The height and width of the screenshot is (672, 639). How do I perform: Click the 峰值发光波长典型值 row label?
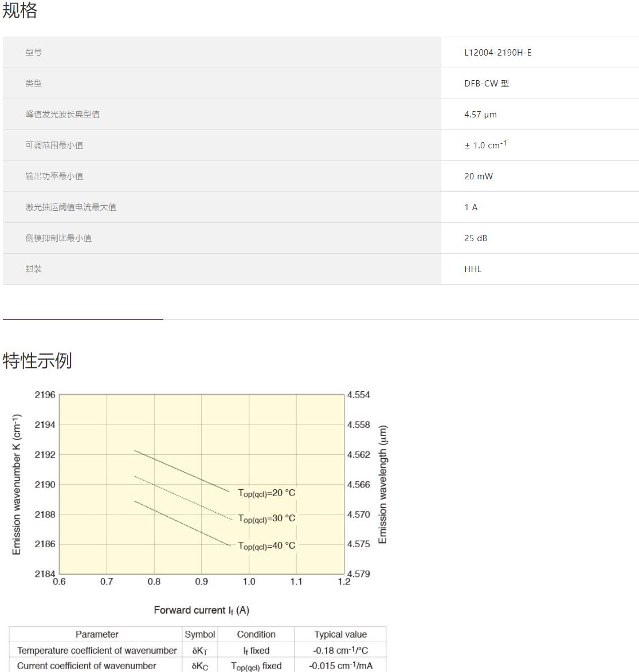tap(62, 114)
